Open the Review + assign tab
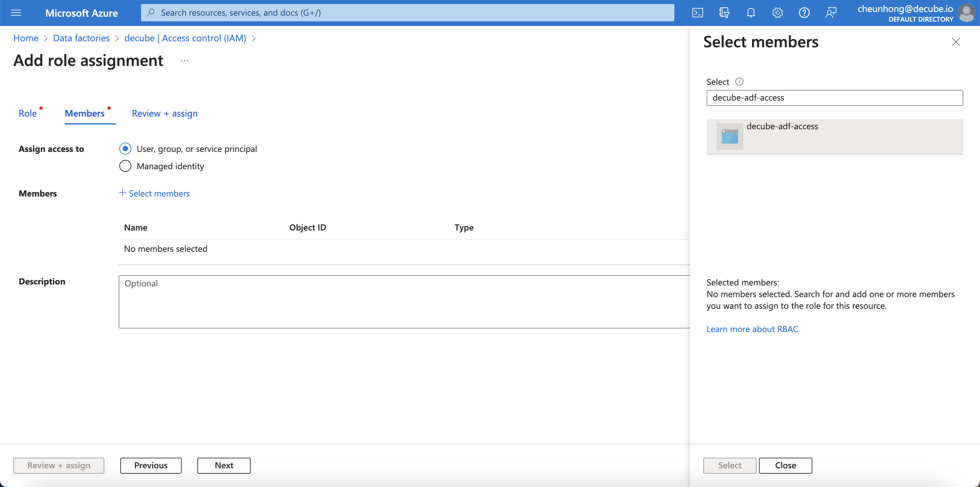Image resolution: width=980 pixels, height=487 pixels. click(x=164, y=113)
